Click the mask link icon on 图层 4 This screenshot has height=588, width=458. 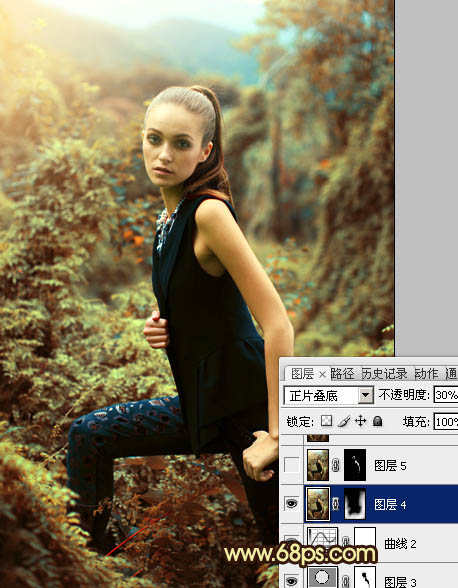(x=336, y=504)
